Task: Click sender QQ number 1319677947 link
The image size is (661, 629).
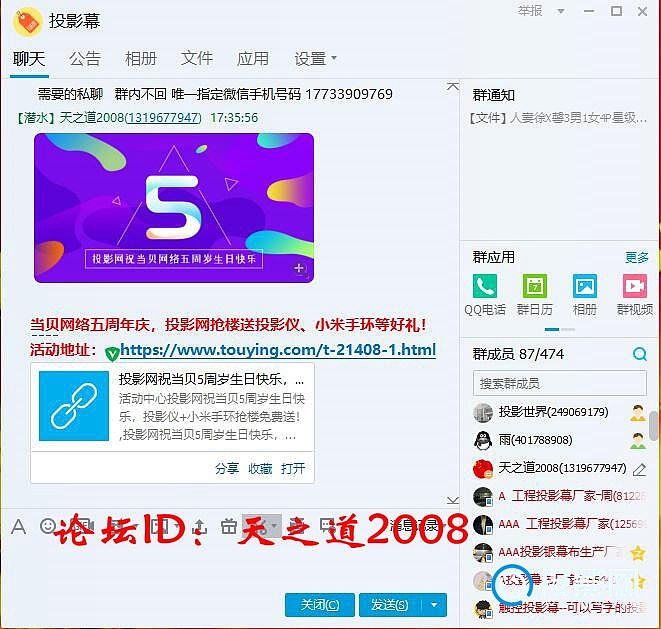Action: pos(163,118)
